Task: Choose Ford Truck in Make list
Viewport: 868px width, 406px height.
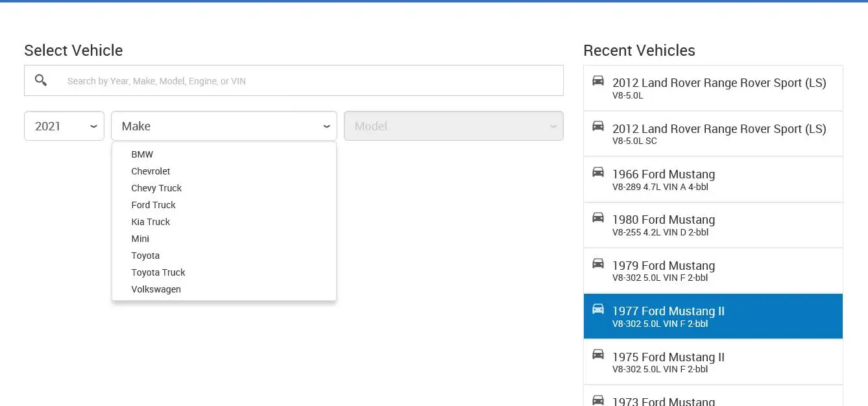Action: point(224,205)
